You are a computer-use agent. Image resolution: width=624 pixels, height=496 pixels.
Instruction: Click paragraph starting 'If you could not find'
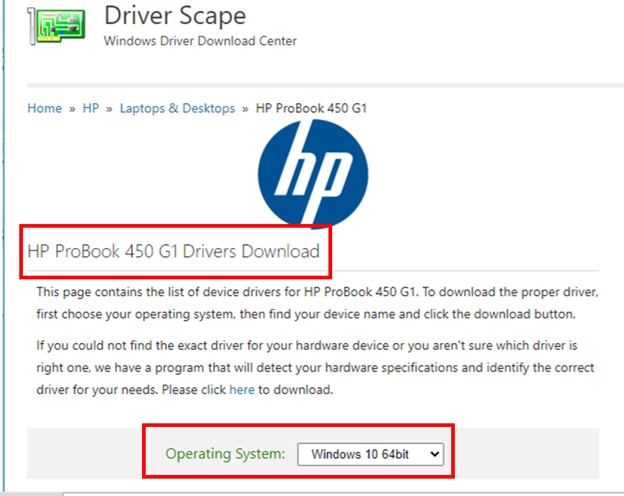pos(315,367)
